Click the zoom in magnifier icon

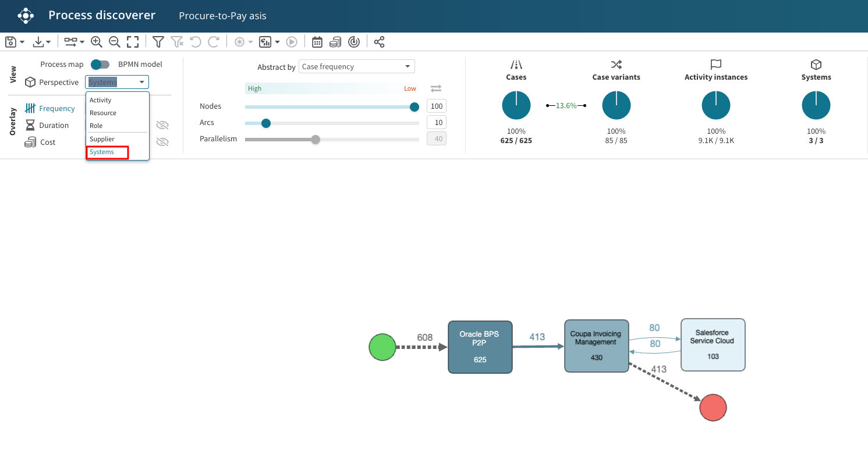tap(97, 42)
